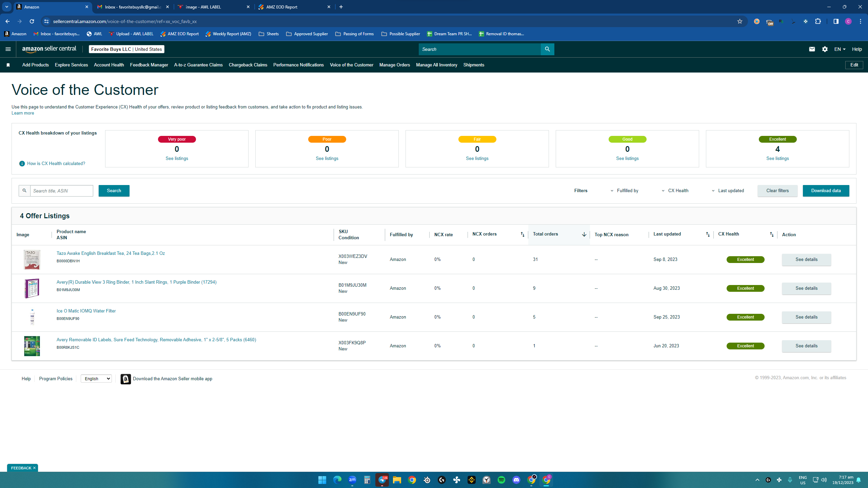Sort by Last updated column arrows

coord(708,235)
